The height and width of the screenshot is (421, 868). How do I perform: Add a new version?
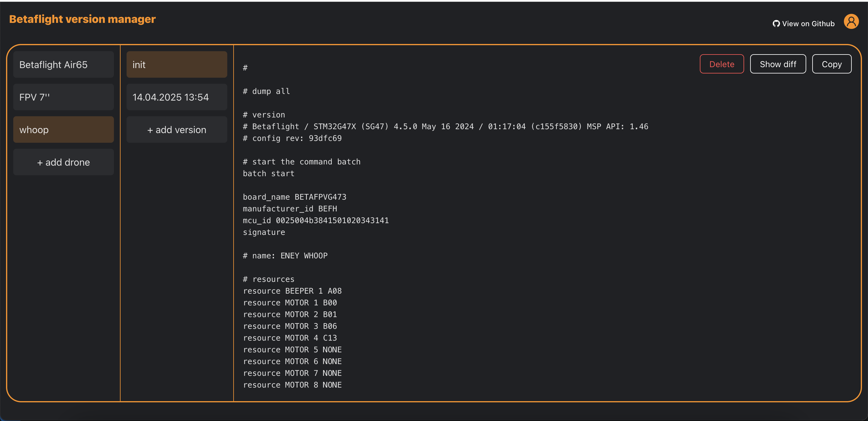(177, 130)
